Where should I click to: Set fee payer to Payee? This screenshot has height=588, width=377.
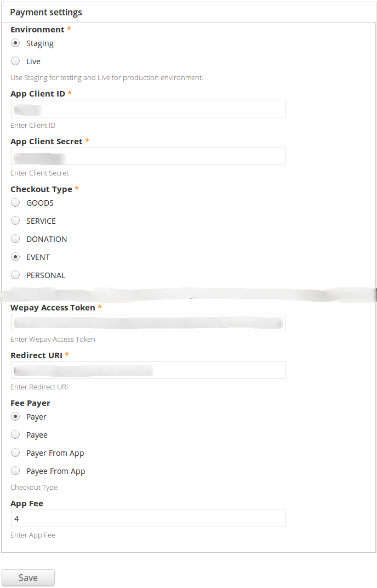pos(15,435)
